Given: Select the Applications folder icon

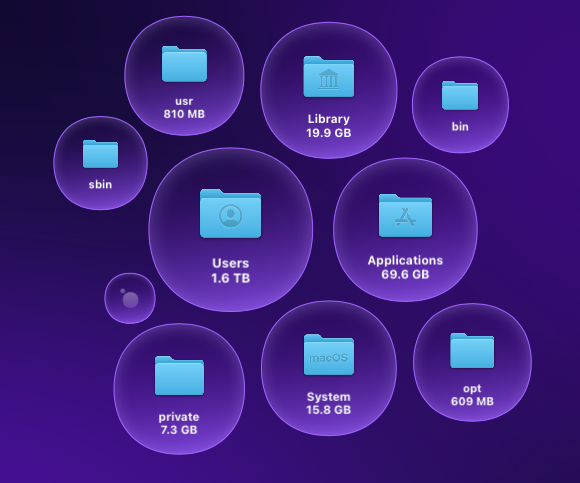Looking at the screenshot, I should click(405, 216).
